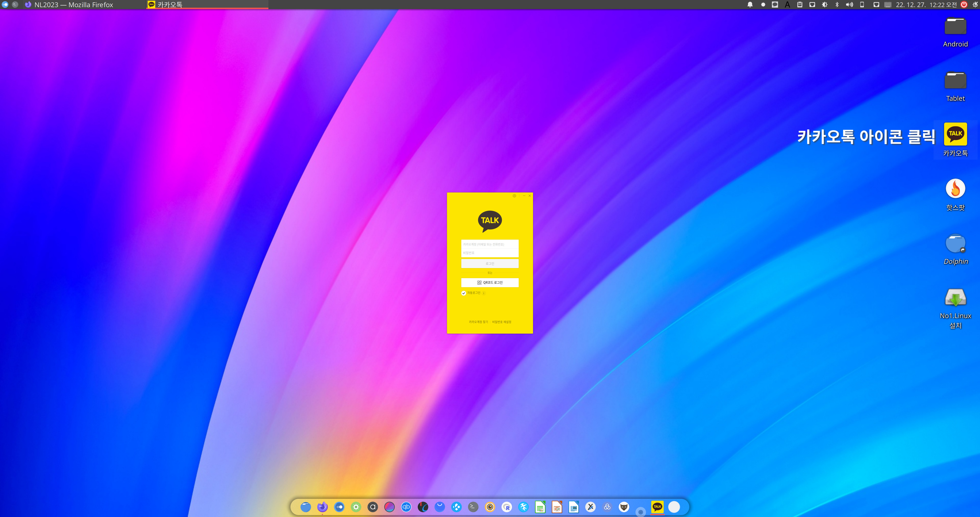This screenshot has width=980, height=517.
Task: Click the KakaoTalk icon in dock
Action: point(657,507)
